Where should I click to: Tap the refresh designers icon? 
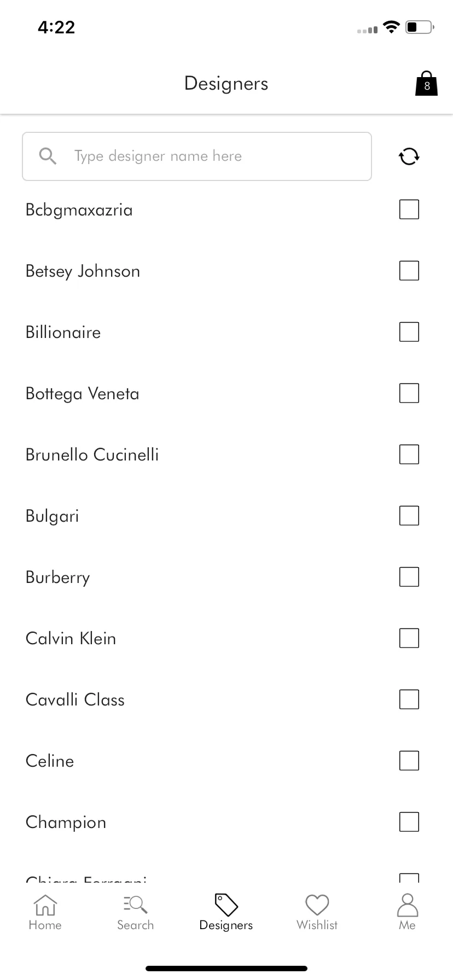pyautogui.click(x=409, y=156)
